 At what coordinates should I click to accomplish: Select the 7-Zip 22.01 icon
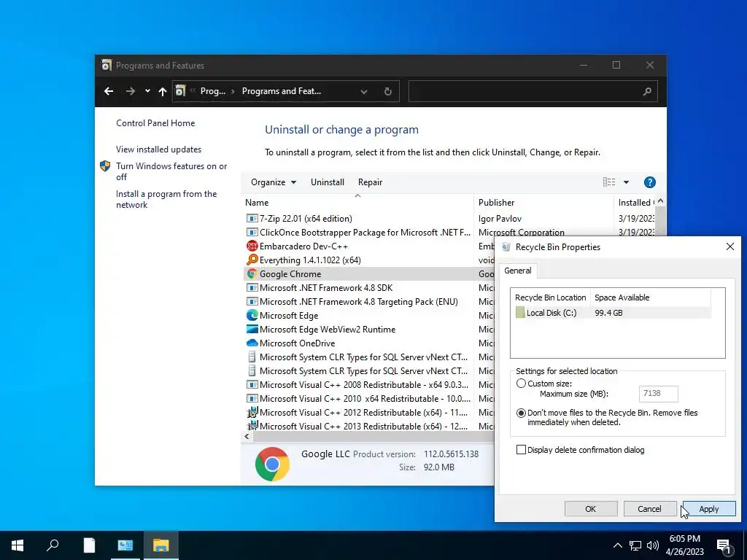(x=252, y=219)
